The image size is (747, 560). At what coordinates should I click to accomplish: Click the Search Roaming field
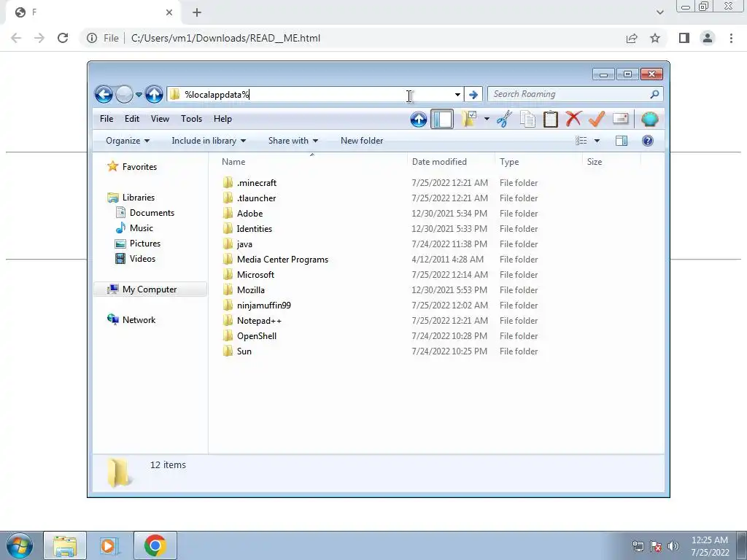[x=569, y=94]
